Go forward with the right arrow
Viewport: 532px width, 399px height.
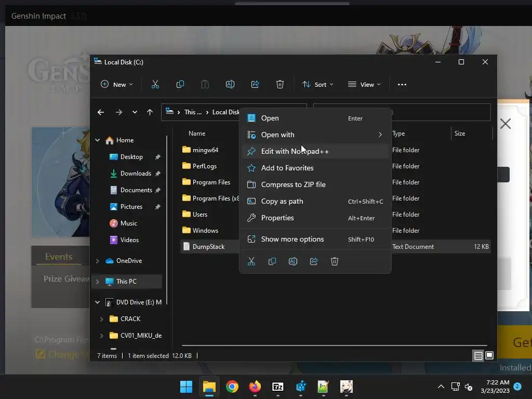(x=119, y=112)
